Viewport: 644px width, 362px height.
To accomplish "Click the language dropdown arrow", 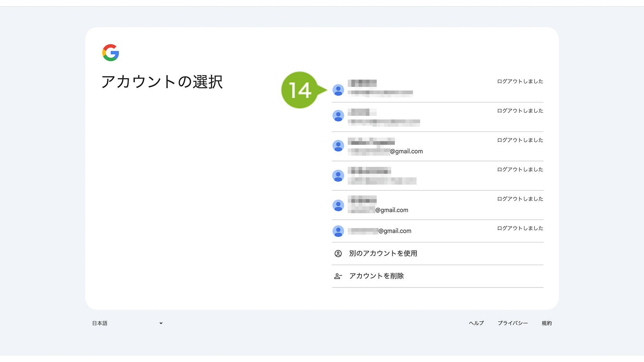I will [x=161, y=323].
